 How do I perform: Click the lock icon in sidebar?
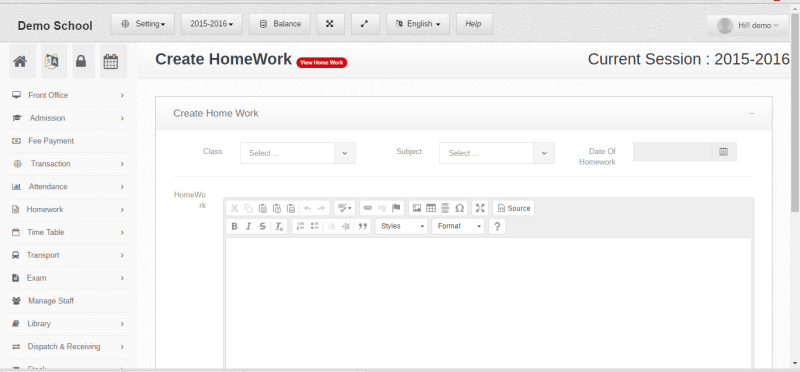coord(81,62)
